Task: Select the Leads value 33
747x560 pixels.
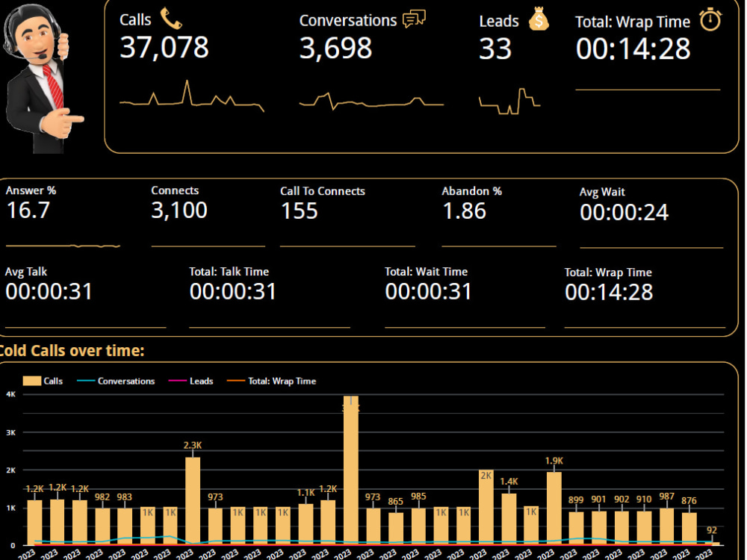Action: [495, 49]
